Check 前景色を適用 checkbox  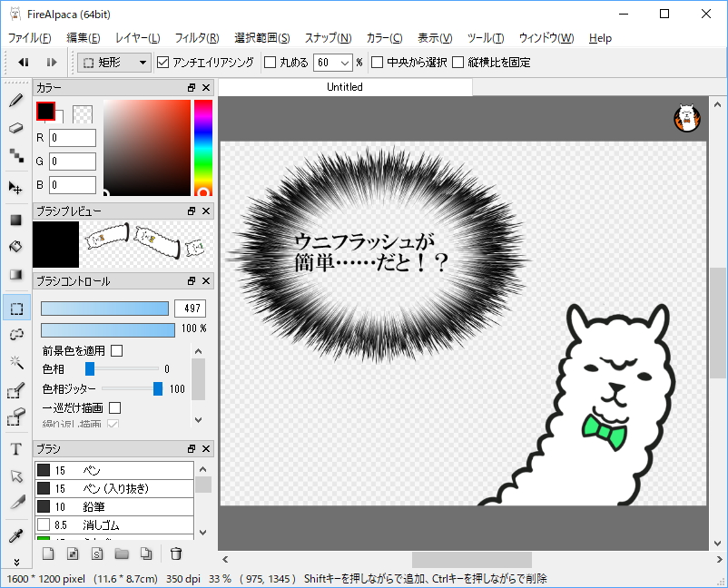117,350
